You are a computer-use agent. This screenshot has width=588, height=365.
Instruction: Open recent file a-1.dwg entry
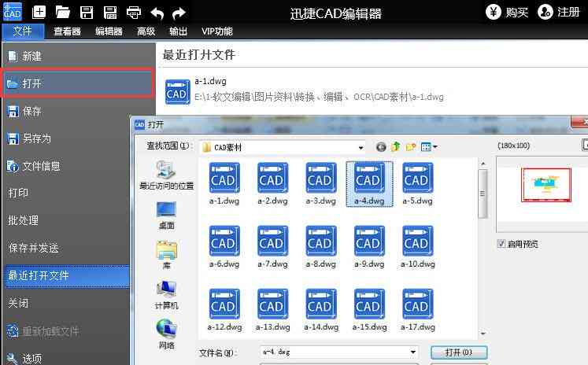coord(304,90)
